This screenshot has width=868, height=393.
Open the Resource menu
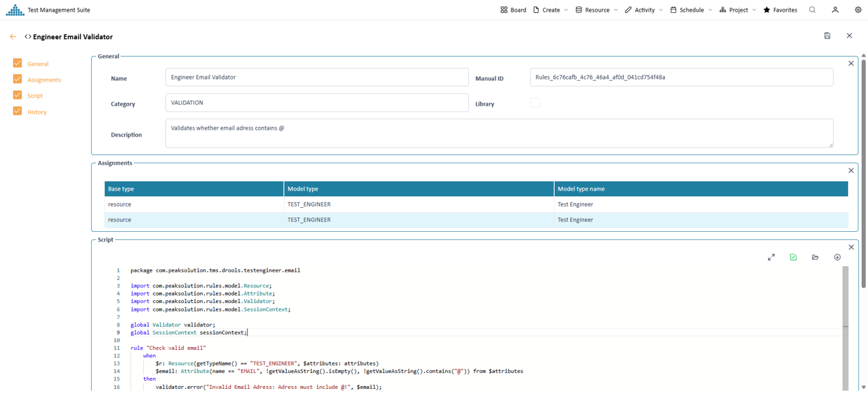tap(596, 10)
